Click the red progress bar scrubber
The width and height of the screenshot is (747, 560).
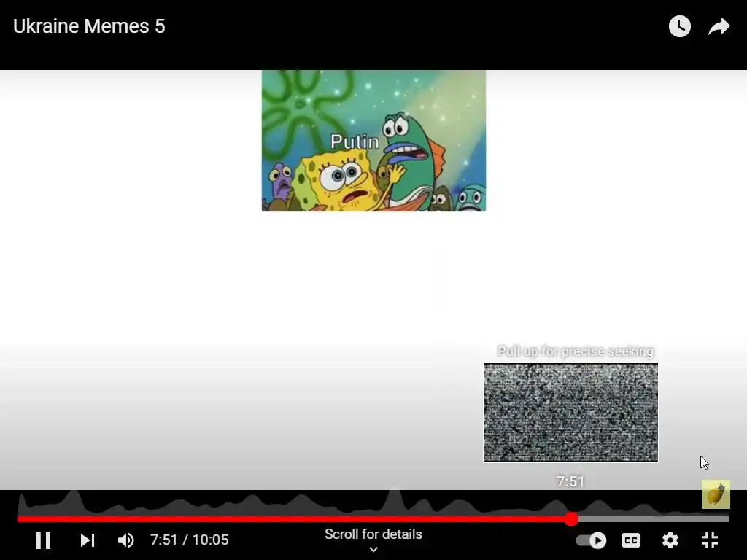click(x=571, y=519)
